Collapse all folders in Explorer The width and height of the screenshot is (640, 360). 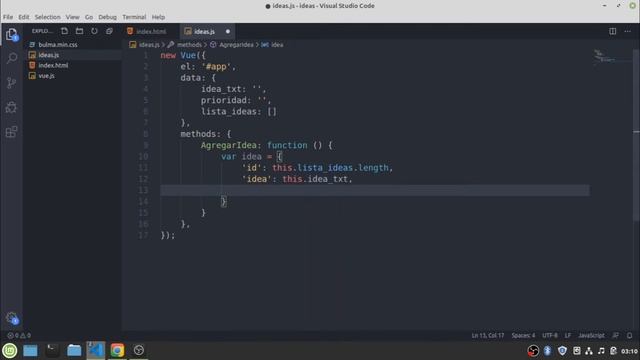[109, 31]
